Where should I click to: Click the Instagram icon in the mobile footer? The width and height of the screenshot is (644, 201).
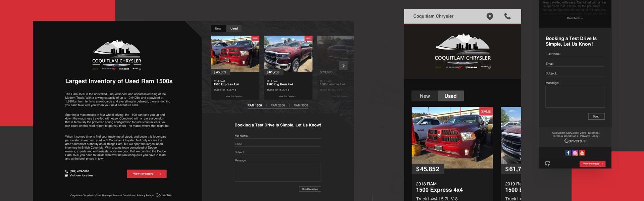(575, 153)
